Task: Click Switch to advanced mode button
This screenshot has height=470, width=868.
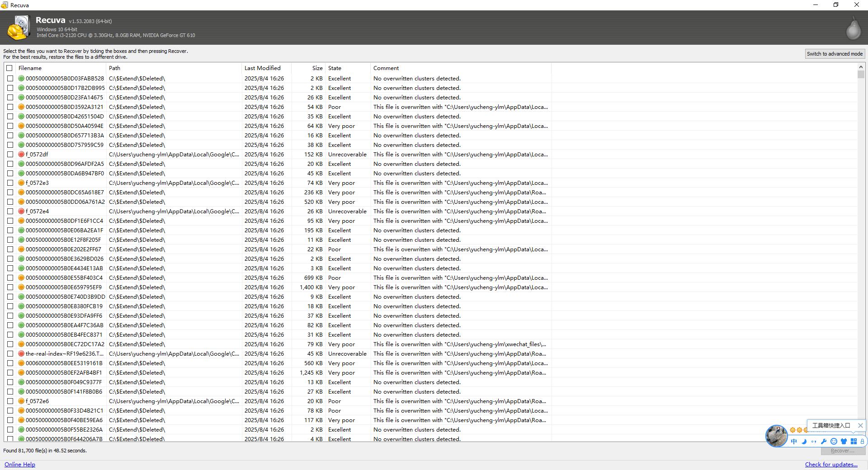Action: 835,54
